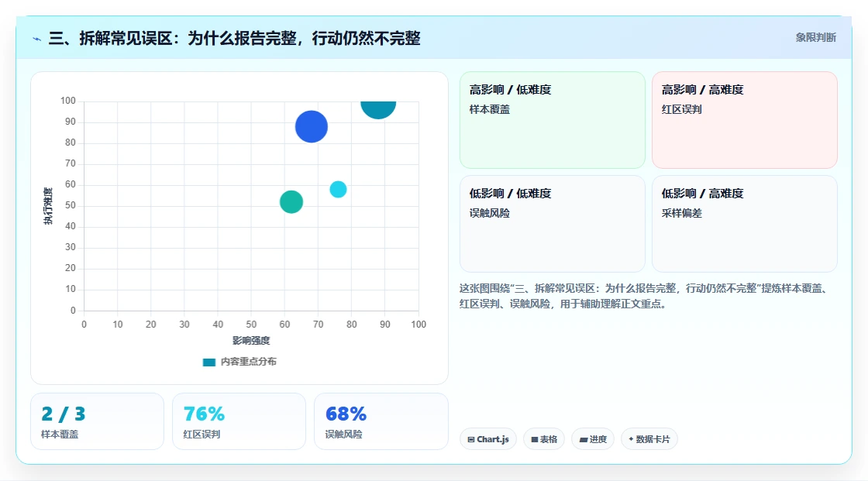Click the Chart.js tag chip

point(488,439)
